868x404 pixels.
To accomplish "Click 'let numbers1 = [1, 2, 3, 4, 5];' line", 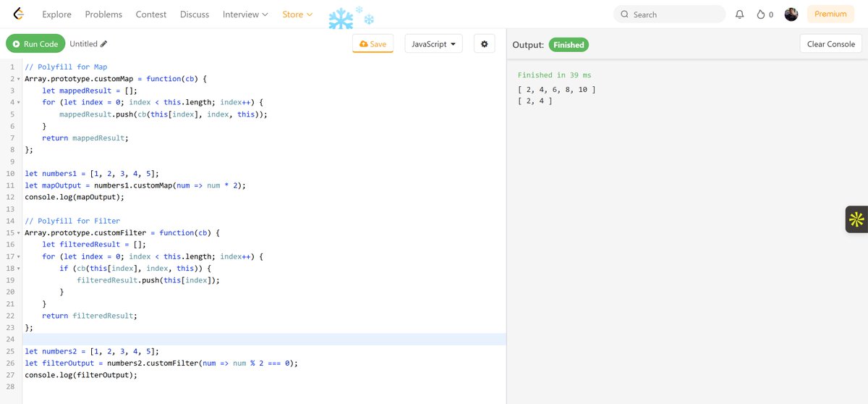I will (92, 174).
